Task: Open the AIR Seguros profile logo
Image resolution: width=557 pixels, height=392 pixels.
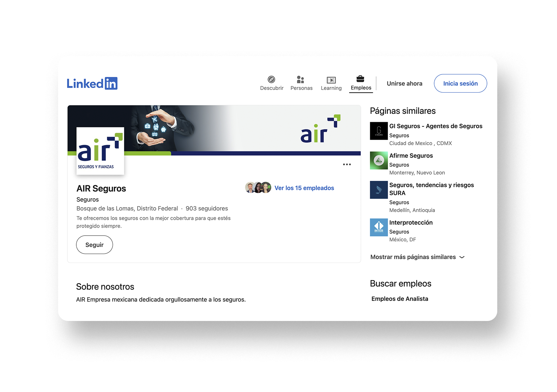Action: click(x=100, y=151)
